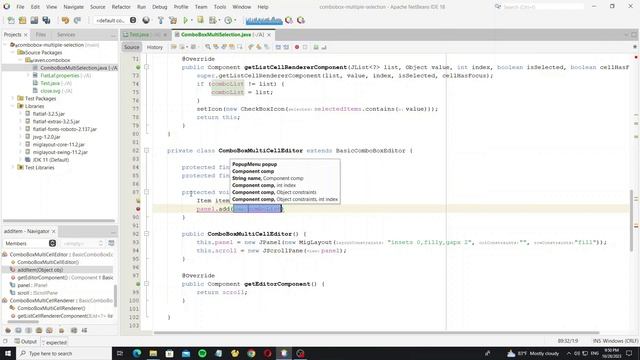Choose 'PopupMenu popup' in the completion popup
The height and width of the screenshot is (360, 640).
254,164
